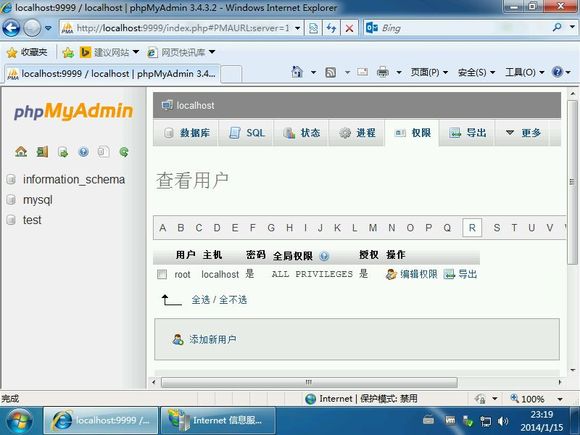Select the mysql database

(38, 200)
